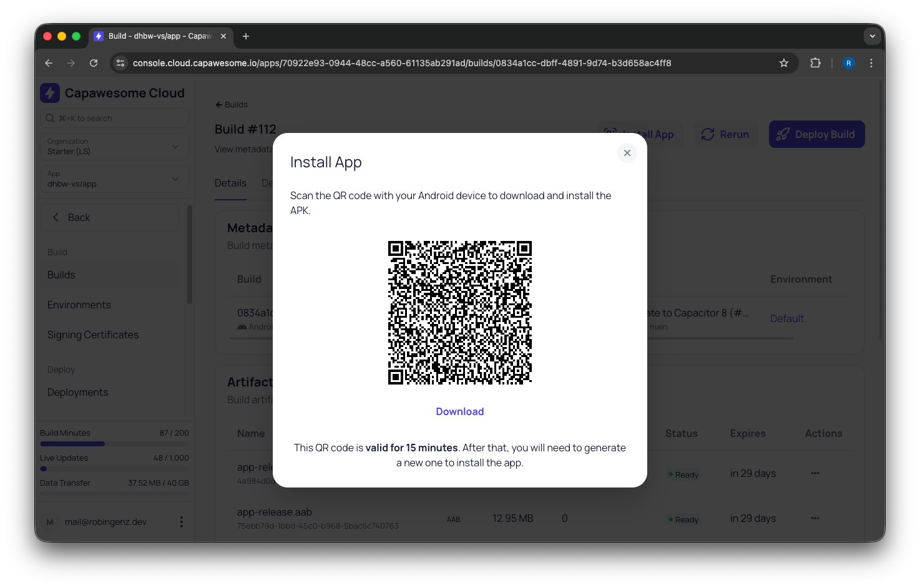Bookmark the page with the star icon
Viewport: 920px width, 588px height.
(x=784, y=62)
